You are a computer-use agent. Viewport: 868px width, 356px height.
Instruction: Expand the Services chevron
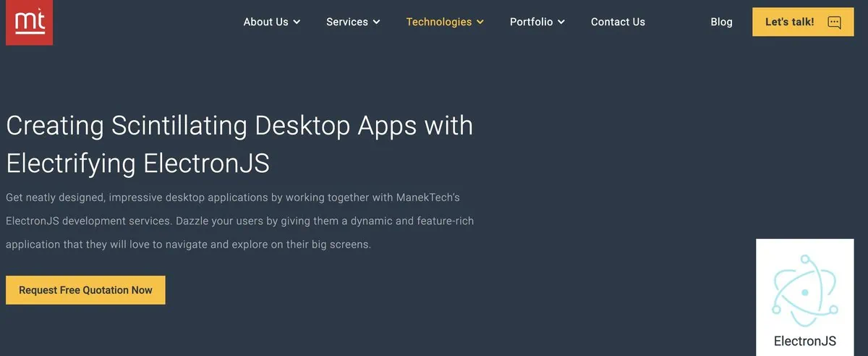click(x=376, y=22)
